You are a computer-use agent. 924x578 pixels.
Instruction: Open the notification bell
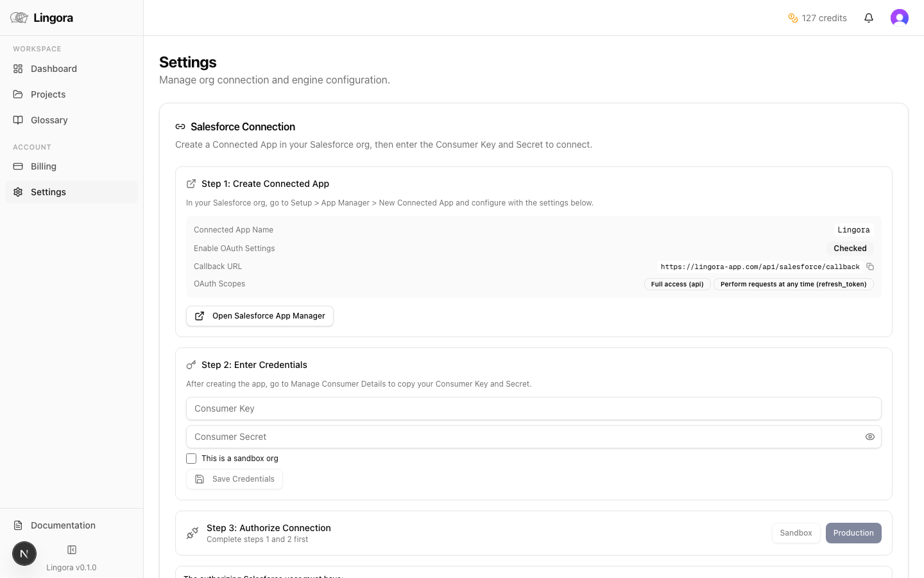coord(869,17)
